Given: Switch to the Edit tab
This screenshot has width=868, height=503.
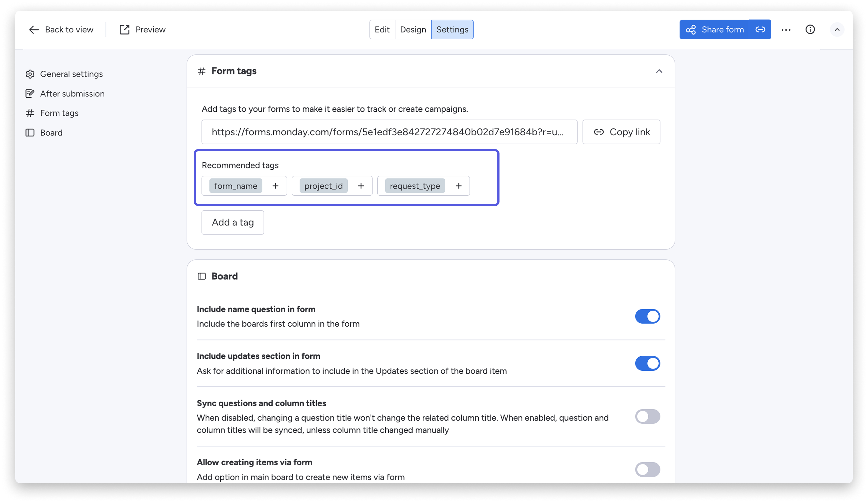Looking at the screenshot, I should [x=382, y=30].
